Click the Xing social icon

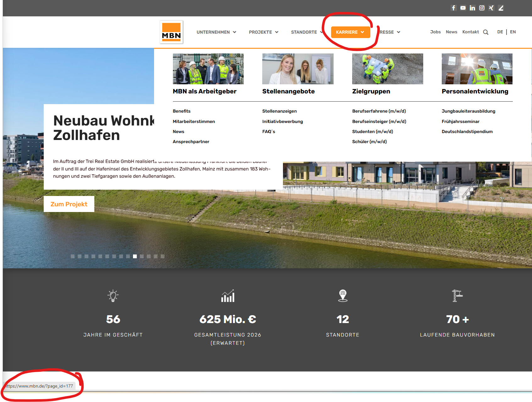click(491, 8)
